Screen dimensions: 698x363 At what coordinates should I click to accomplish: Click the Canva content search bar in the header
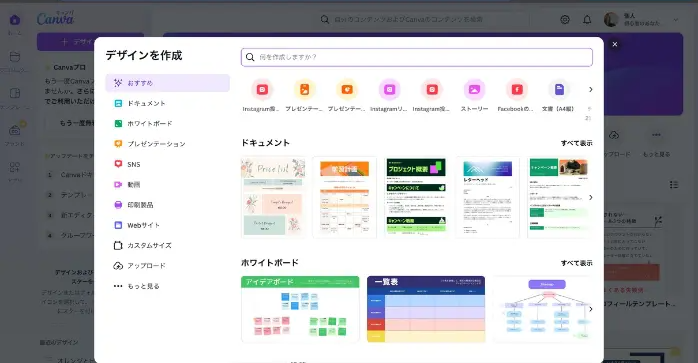pos(422,20)
